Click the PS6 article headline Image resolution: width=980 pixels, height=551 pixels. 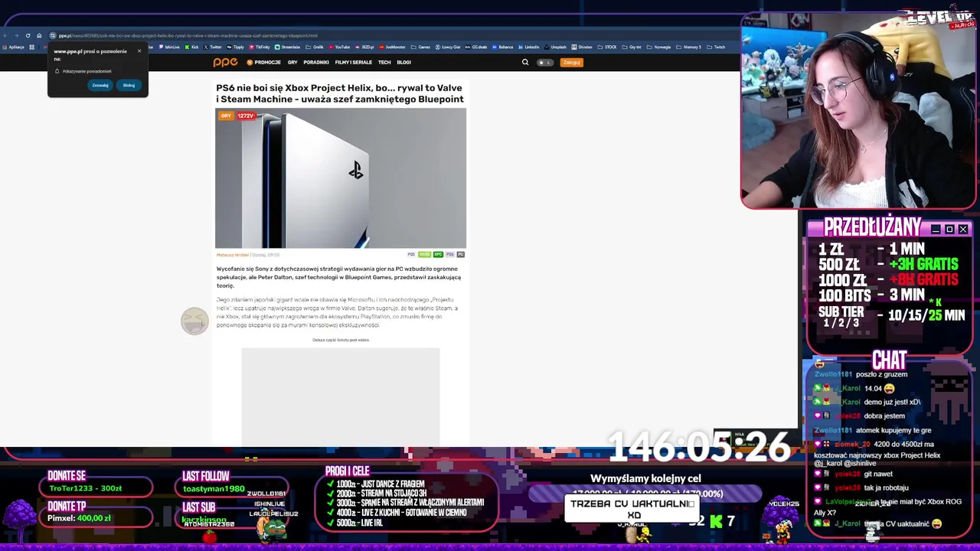(x=340, y=93)
